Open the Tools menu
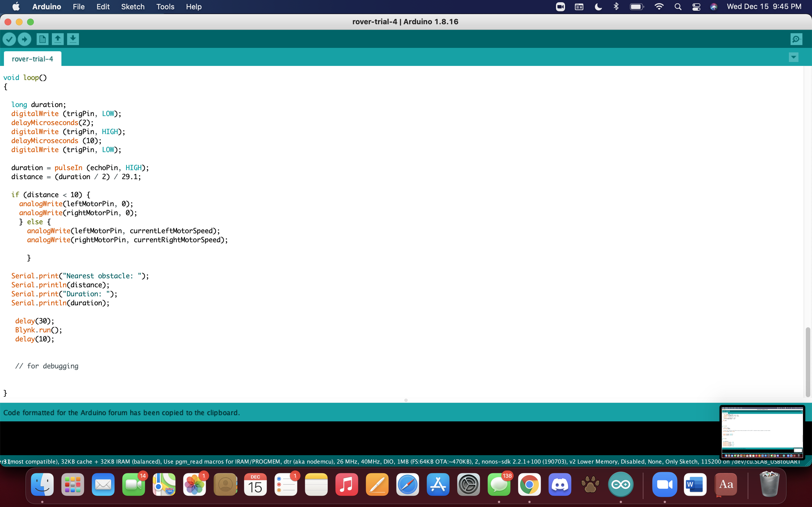Screen dimensions: 812x507 [x=165, y=7]
